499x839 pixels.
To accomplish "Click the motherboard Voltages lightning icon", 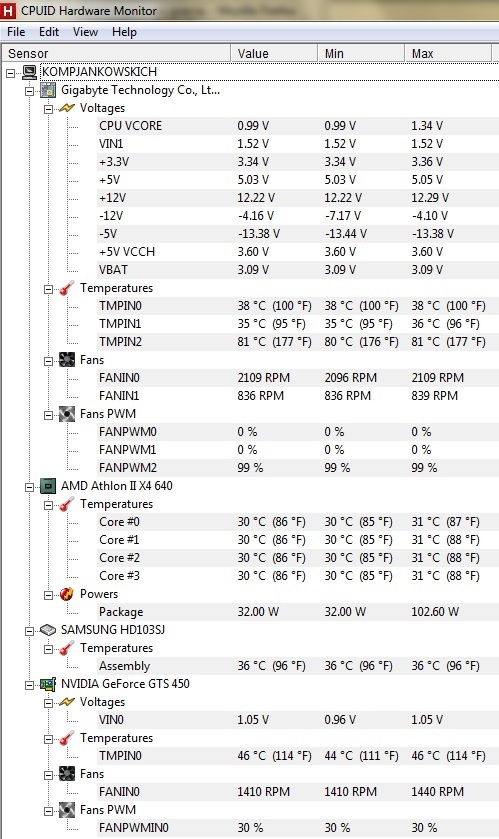I will (x=67, y=108).
